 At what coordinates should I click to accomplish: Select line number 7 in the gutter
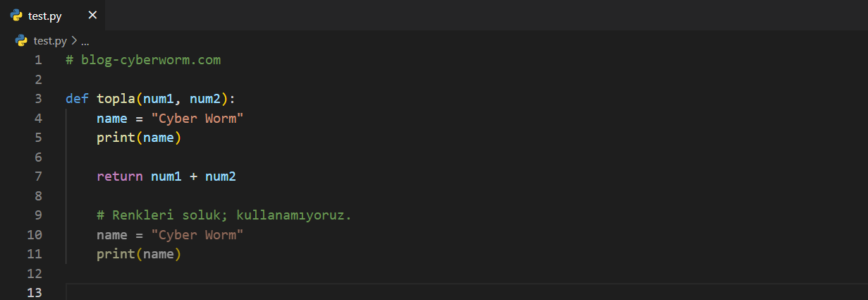coord(38,176)
